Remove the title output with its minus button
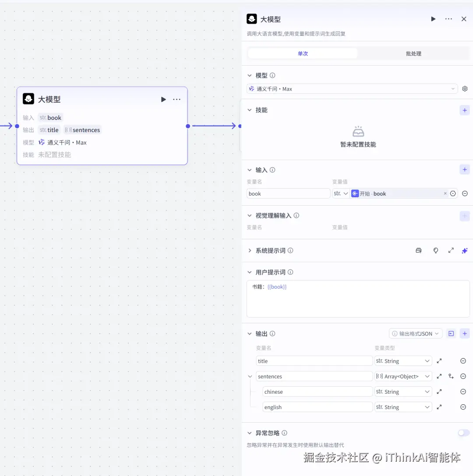The width and height of the screenshot is (473, 476). click(x=463, y=360)
